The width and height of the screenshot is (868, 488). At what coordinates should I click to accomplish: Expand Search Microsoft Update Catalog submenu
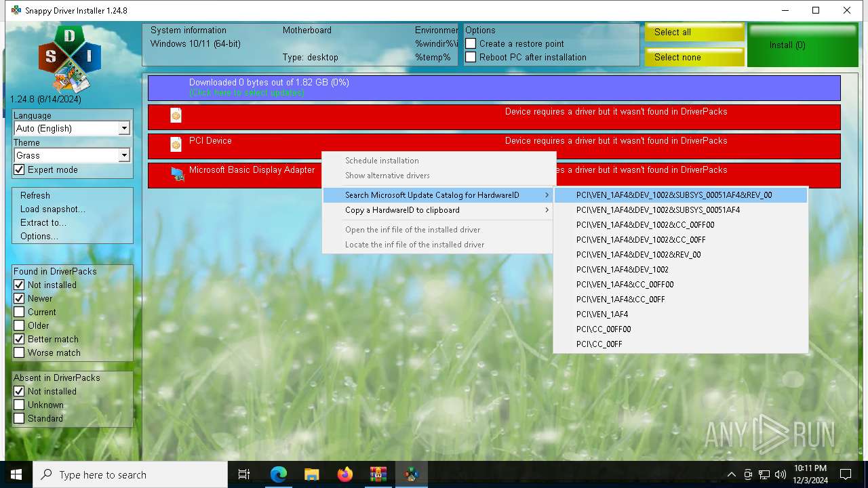coord(438,195)
